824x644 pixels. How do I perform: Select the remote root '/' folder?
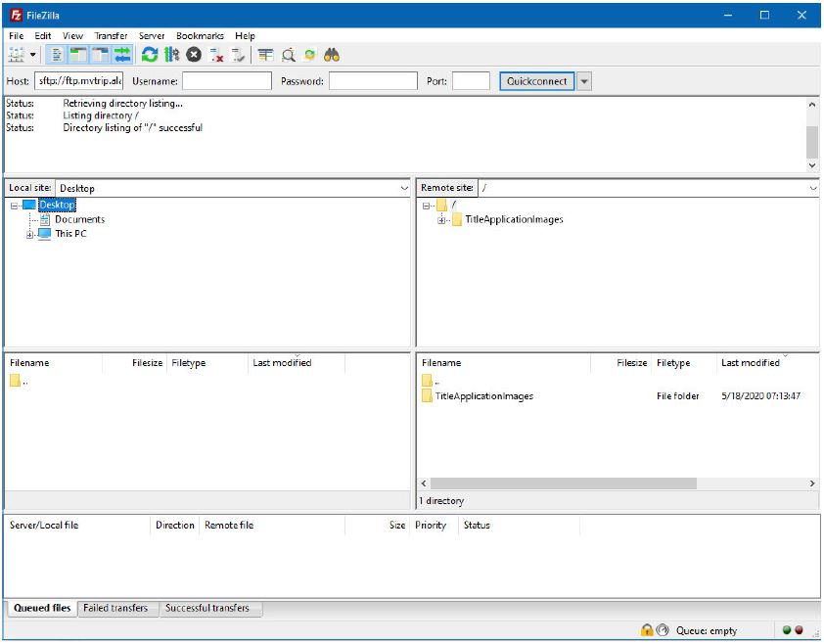tap(453, 205)
